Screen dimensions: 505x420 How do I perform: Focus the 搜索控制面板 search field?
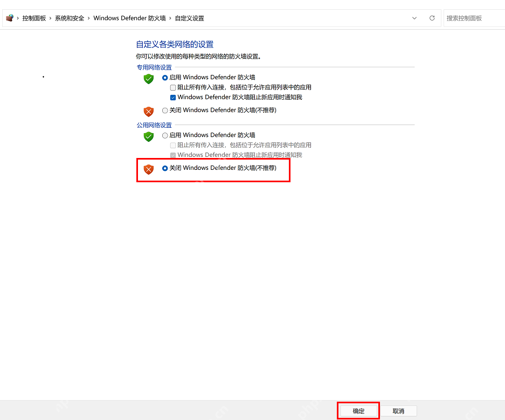pyautogui.click(x=474, y=18)
